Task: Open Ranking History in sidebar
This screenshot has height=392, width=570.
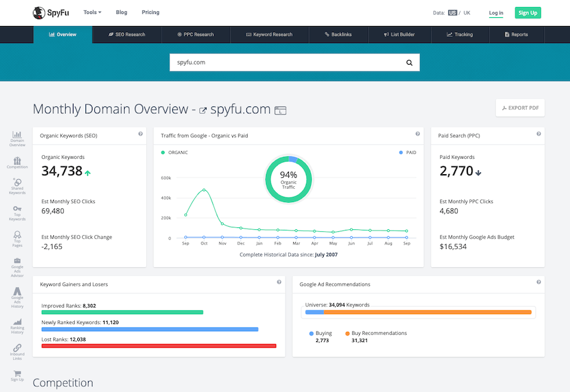Action: pos(17,326)
